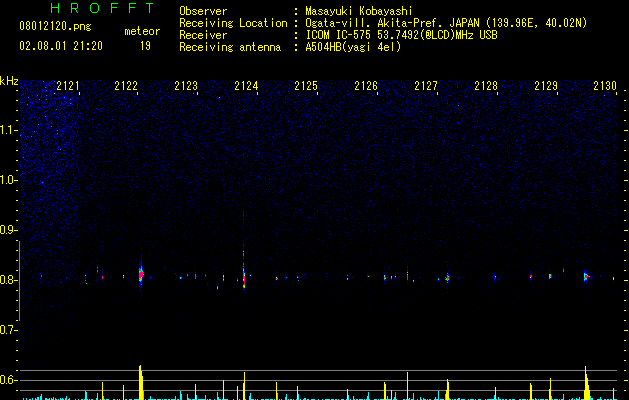Click the Receiving Location label
This screenshot has height=400, width=629.
tap(233, 23)
